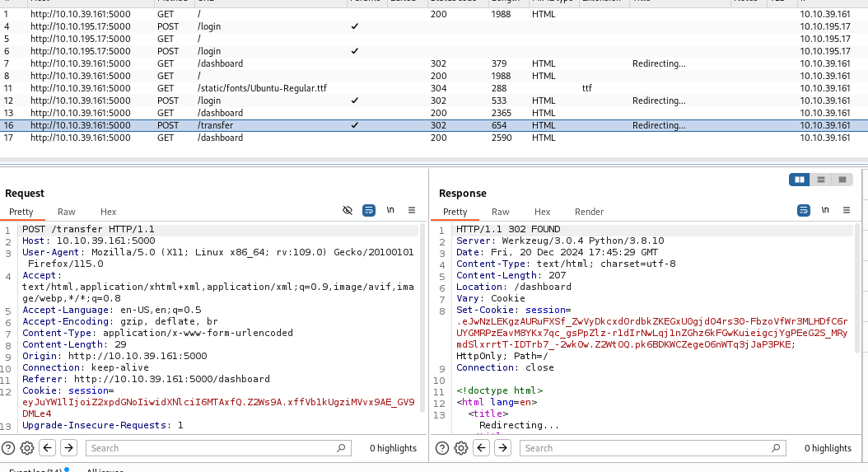Go to previous match in Request search
The height and width of the screenshot is (472, 868).
(x=48, y=448)
